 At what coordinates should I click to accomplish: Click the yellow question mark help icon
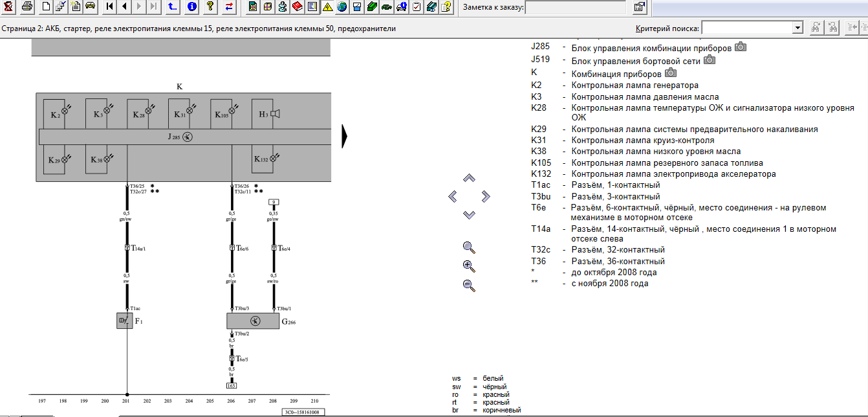(210, 7)
